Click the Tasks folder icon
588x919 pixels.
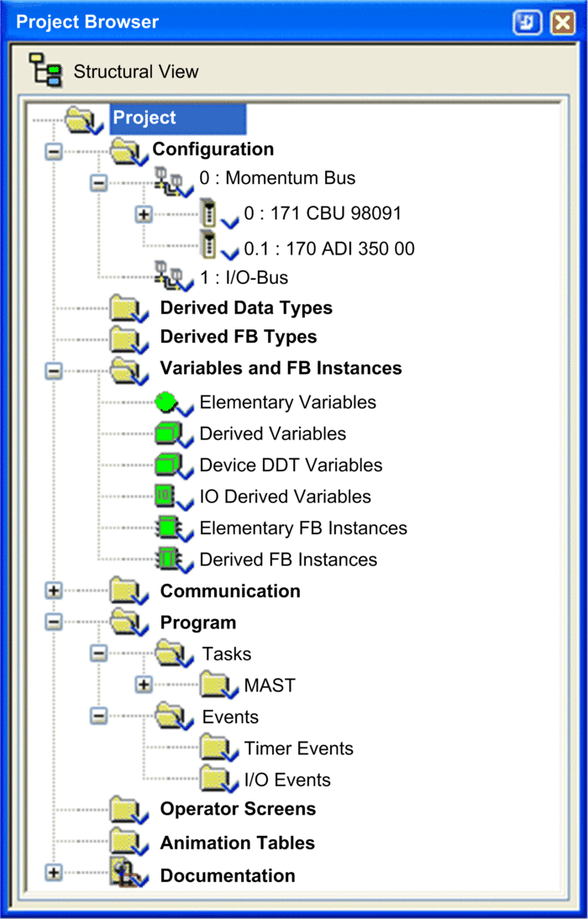coord(174,654)
